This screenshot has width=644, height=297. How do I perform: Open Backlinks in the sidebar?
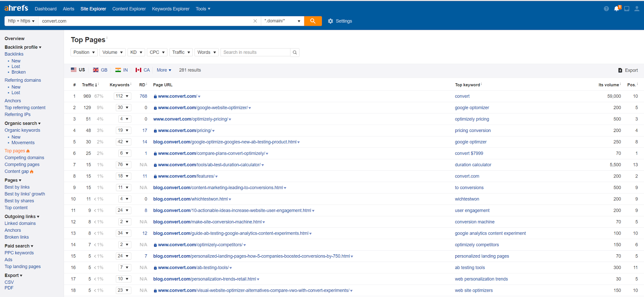point(14,54)
